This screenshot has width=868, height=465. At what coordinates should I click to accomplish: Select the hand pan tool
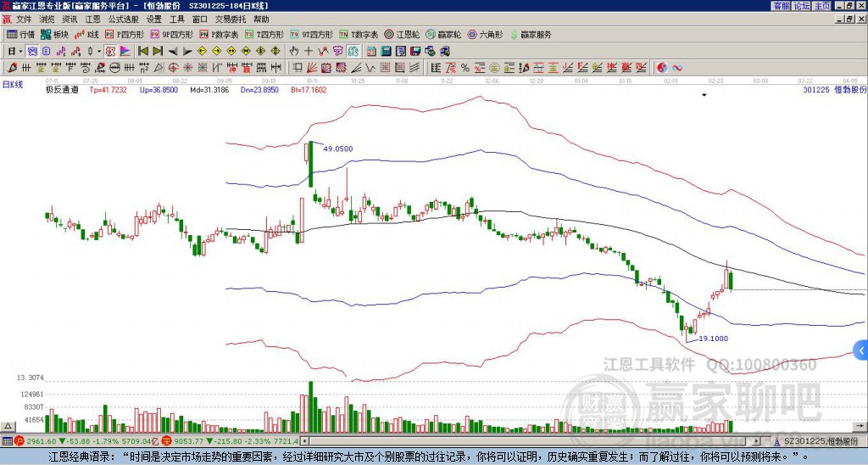click(294, 52)
